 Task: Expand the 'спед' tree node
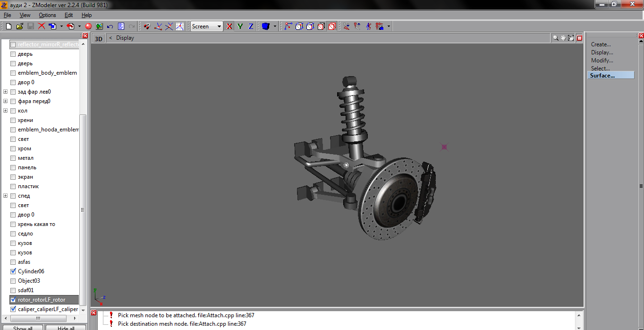5,196
